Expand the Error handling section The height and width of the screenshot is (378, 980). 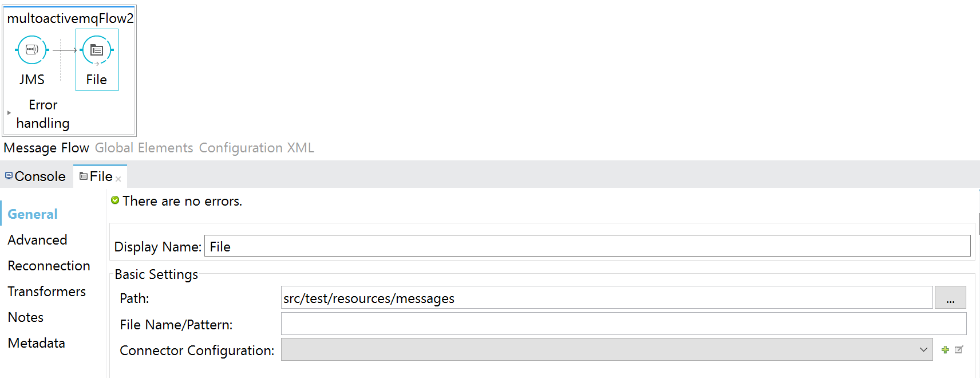point(9,113)
